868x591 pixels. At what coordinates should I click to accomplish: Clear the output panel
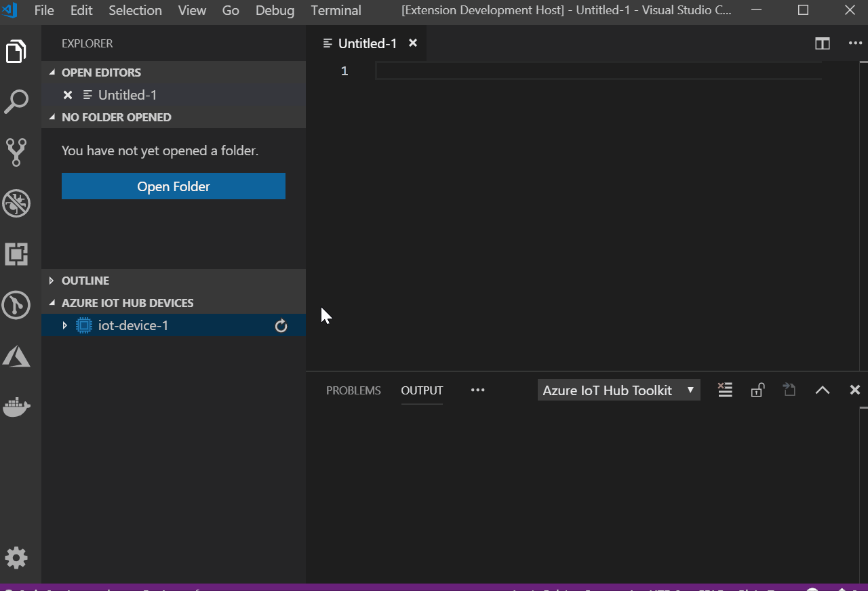tap(725, 390)
